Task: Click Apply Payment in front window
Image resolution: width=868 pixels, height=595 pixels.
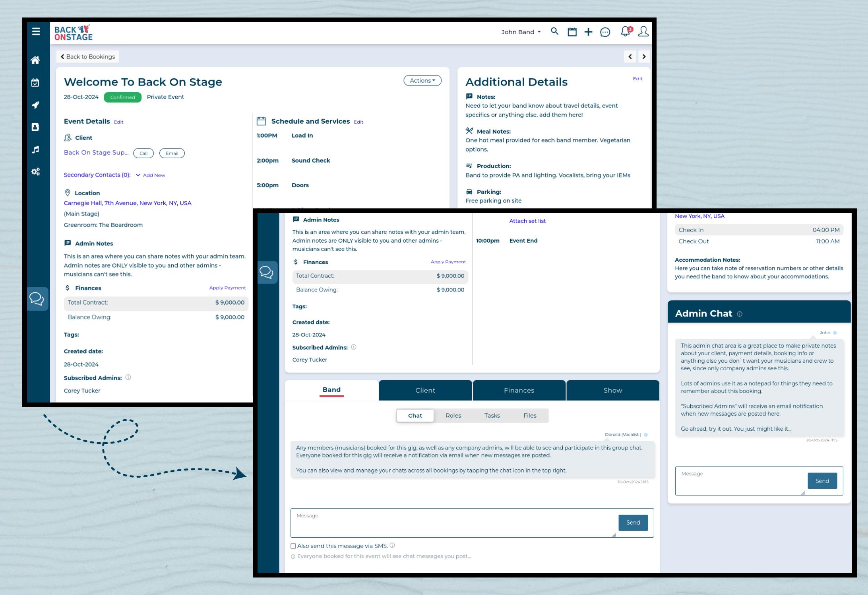Action: 448,262
